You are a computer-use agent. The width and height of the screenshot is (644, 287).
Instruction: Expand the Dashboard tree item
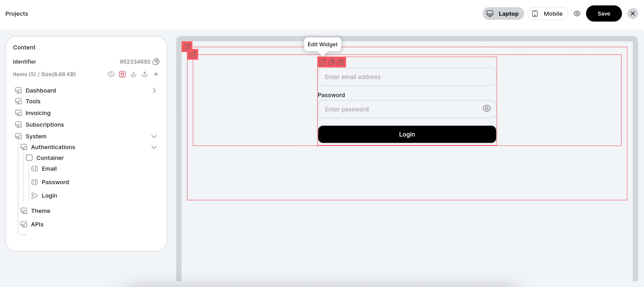coord(154,90)
